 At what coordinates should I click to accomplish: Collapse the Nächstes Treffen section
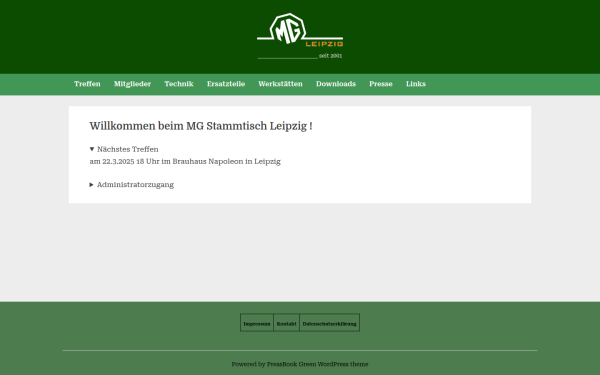(x=124, y=149)
